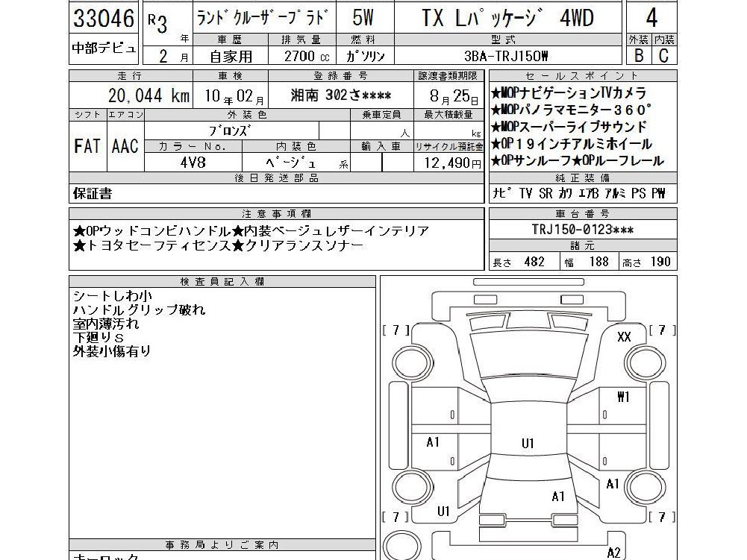747x560 pixels.
Task: Click the セールスポイント section header
Action: tap(582, 76)
